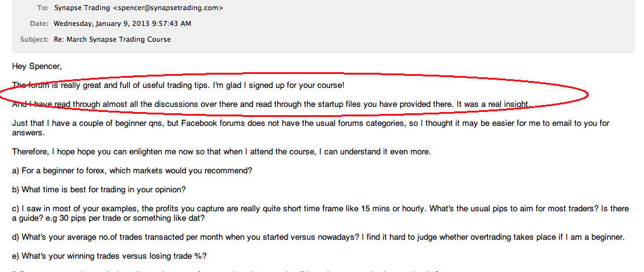Viewport: 644px width, 272px height.
Task: Click question b) about best trading time
Action: tap(99, 189)
